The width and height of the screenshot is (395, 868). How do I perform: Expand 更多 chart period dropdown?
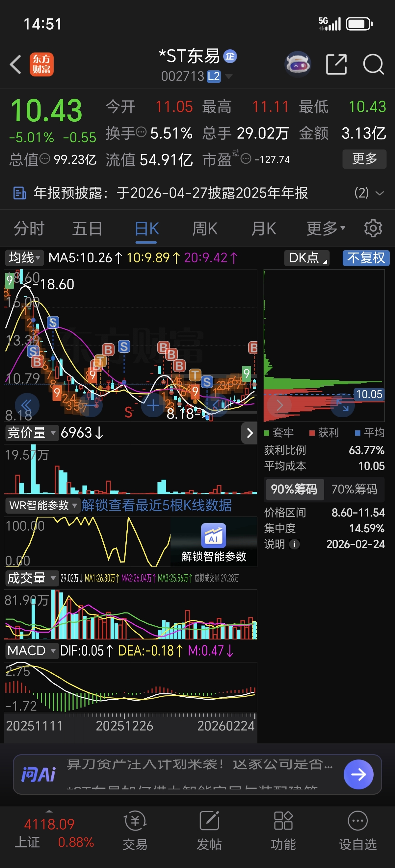pyautogui.click(x=326, y=229)
